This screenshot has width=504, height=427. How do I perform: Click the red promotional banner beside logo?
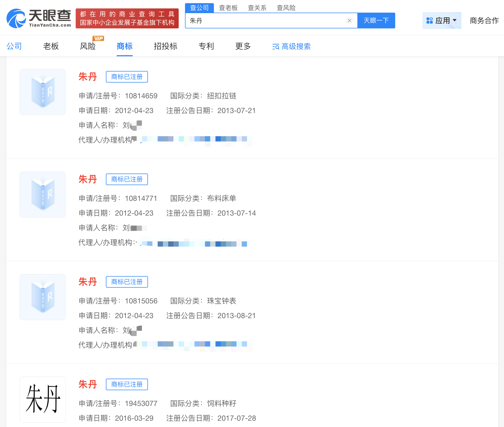tap(127, 18)
